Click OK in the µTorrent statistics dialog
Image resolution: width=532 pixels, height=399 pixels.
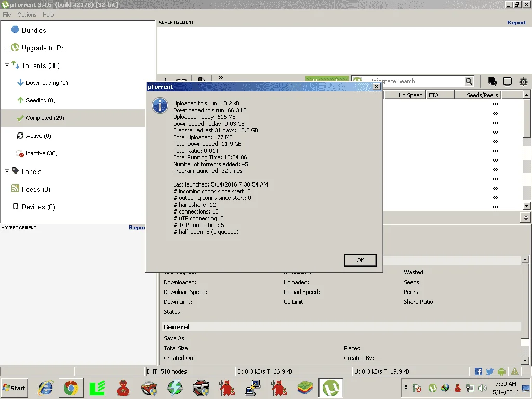(360, 260)
